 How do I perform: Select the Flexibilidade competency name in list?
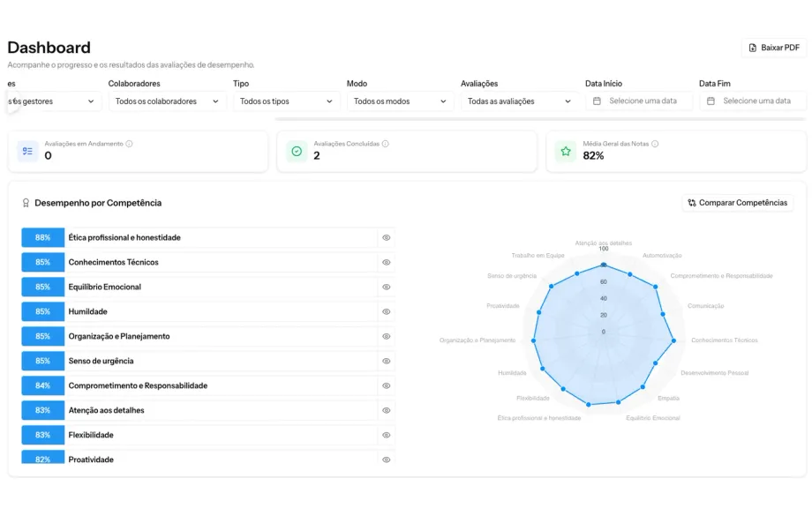(91, 435)
